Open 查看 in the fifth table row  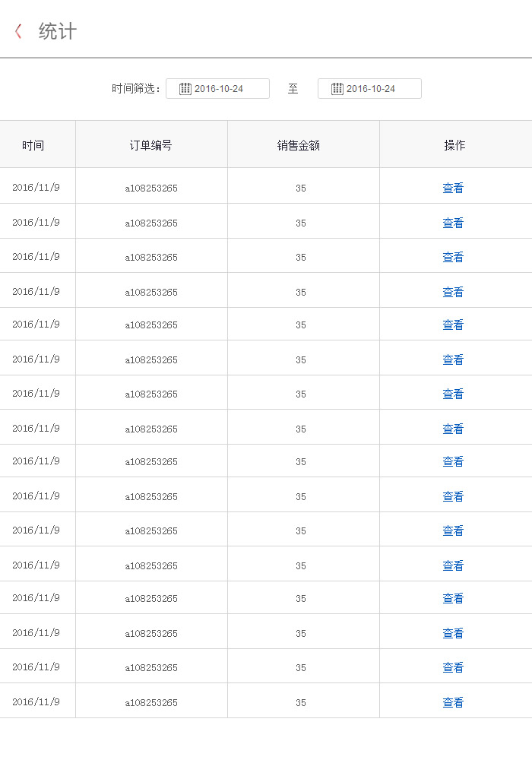pos(453,325)
